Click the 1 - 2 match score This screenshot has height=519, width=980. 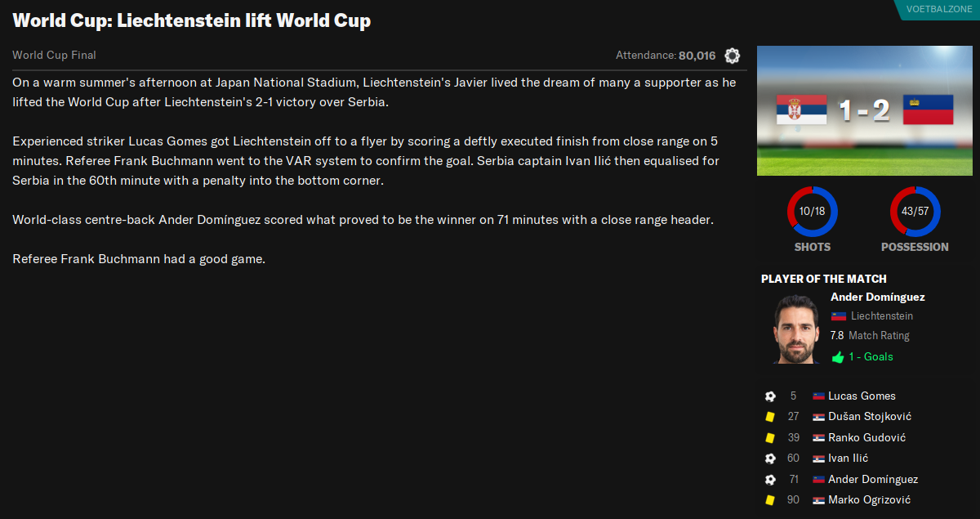(866, 110)
